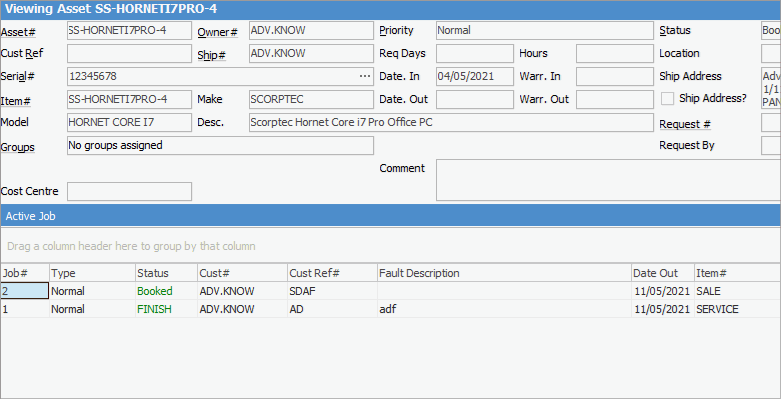
Task: Click the Owner# label link
Action: (218, 32)
